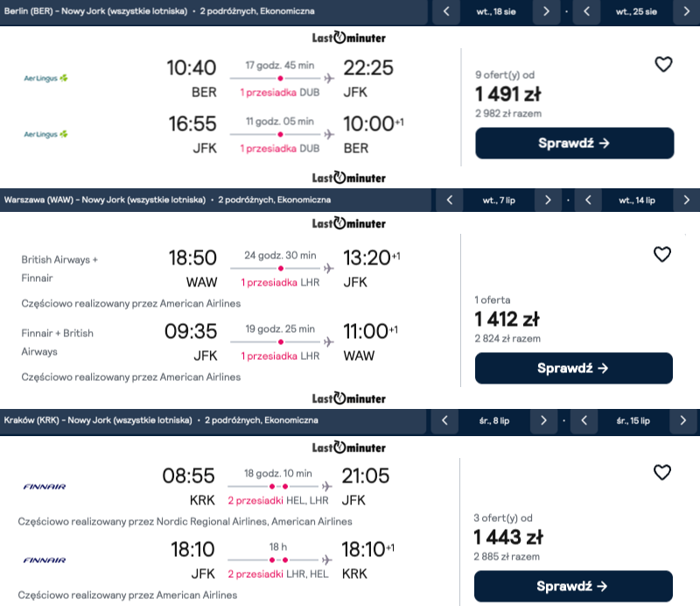Save the Berlin flight offer with heart icon
This screenshot has height=606, width=700.
[663, 64]
